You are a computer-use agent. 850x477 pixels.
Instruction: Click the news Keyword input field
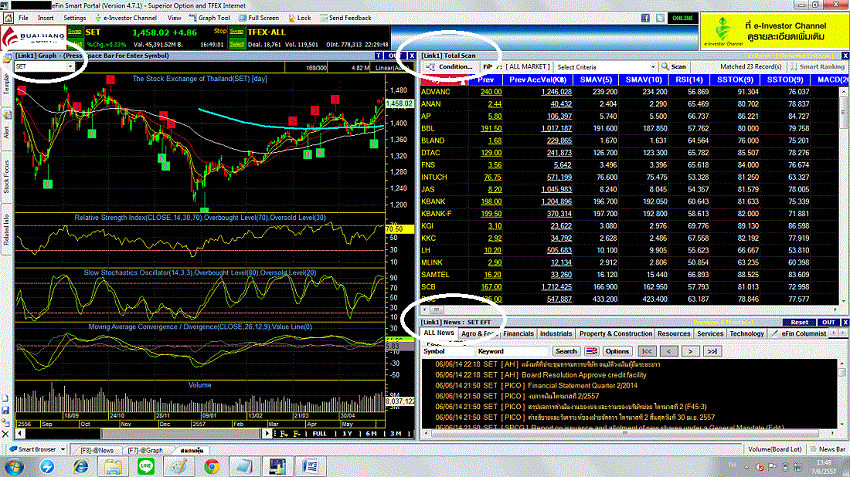513,351
